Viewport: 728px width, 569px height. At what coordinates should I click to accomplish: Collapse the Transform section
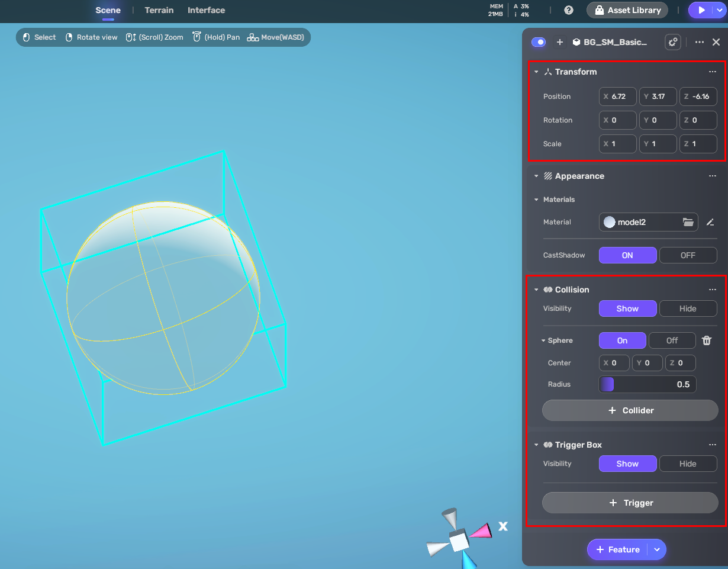536,72
